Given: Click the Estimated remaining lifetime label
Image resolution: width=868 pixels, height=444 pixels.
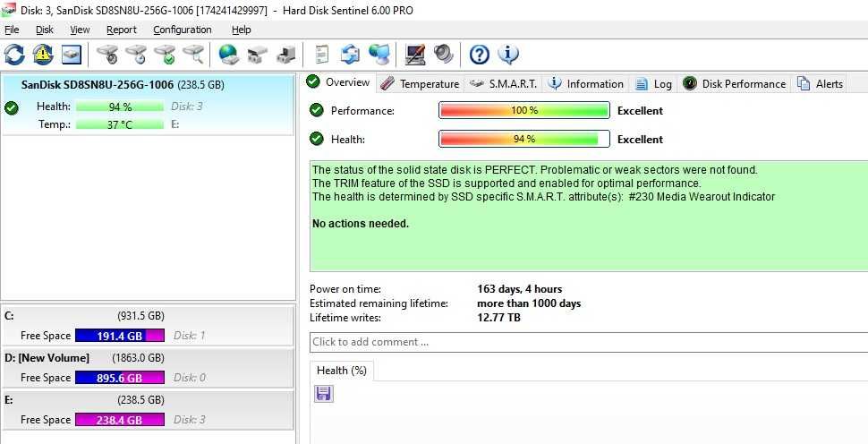Looking at the screenshot, I should pyautogui.click(x=379, y=303).
